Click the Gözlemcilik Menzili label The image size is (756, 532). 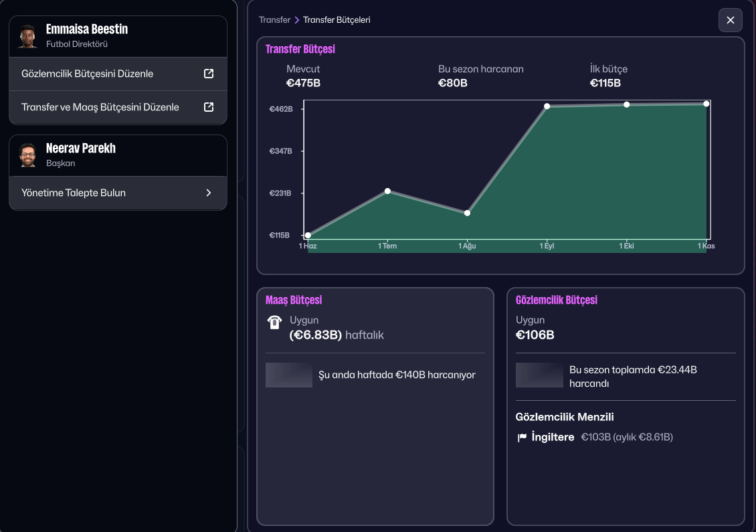565,417
